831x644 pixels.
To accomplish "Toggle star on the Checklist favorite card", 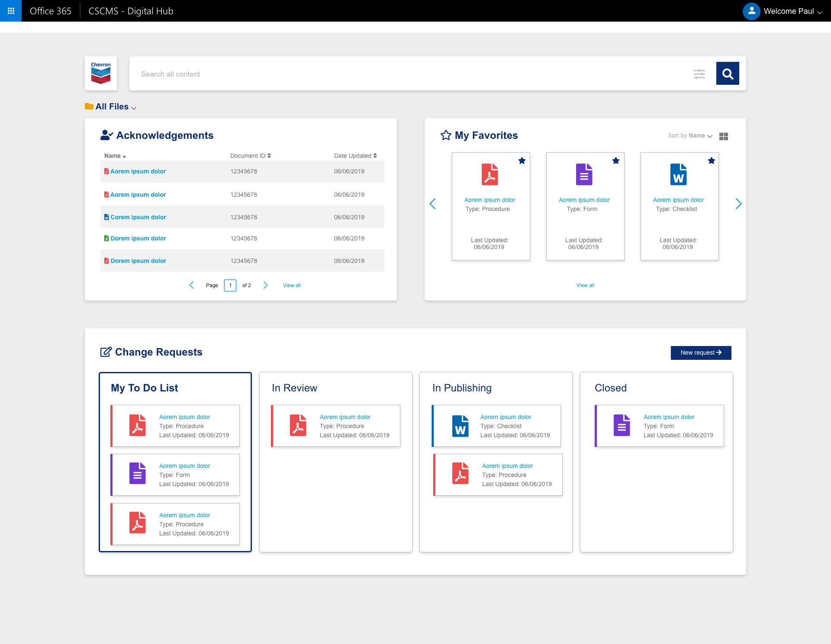I will (x=711, y=161).
